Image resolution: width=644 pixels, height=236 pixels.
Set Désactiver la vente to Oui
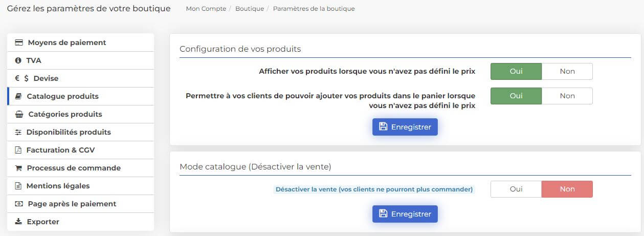click(516, 189)
